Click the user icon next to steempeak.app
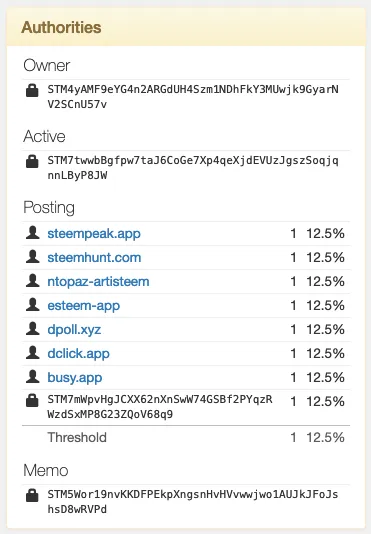371x534 pixels. (x=33, y=233)
